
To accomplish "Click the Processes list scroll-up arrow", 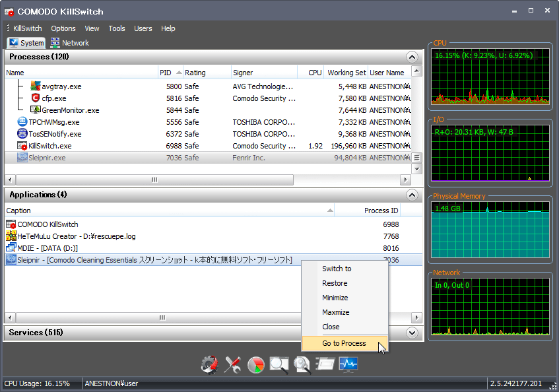I will coord(416,71).
